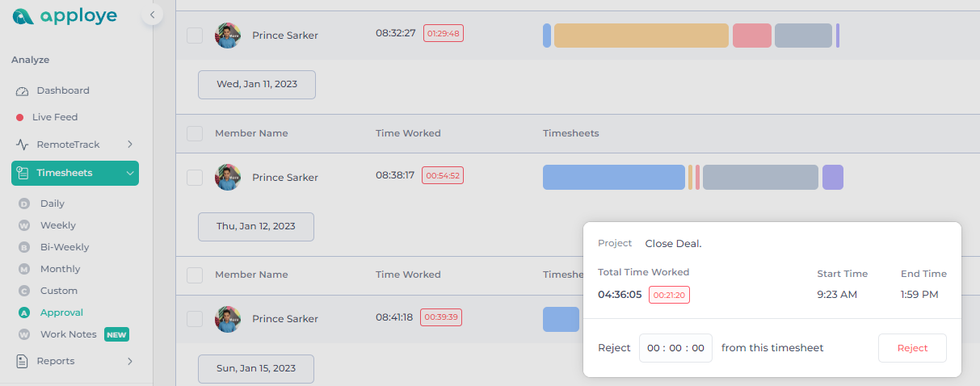Open Live Feed via the red dot icon
The height and width of the screenshot is (386, 980).
click(20, 117)
